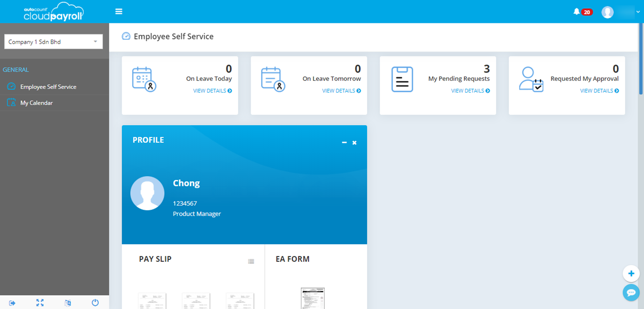The height and width of the screenshot is (309, 644).
Task: Open the notification bell with 20 alerts
Action: pyautogui.click(x=577, y=12)
